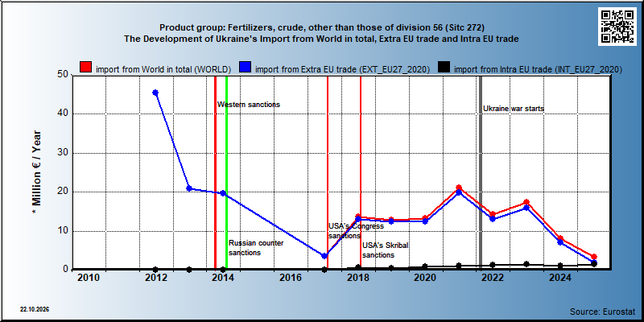Click the red 2025 data point
The width and height of the screenshot is (644, 322).
pyautogui.click(x=594, y=257)
